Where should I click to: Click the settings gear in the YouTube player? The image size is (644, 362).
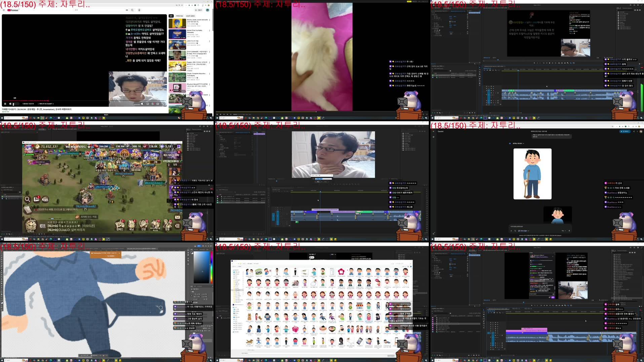(153, 104)
